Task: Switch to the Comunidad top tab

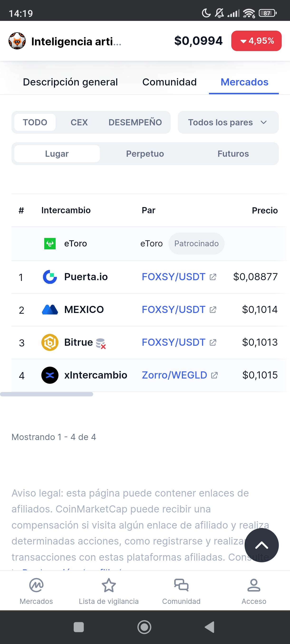Action: (x=169, y=82)
